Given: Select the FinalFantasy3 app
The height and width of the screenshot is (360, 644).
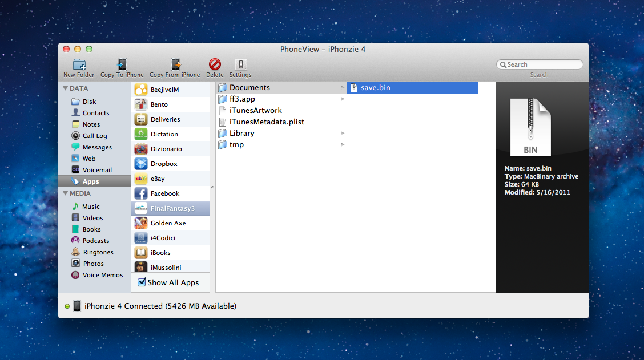Looking at the screenshot, I should pyautogui.click(x=171, y=208).
